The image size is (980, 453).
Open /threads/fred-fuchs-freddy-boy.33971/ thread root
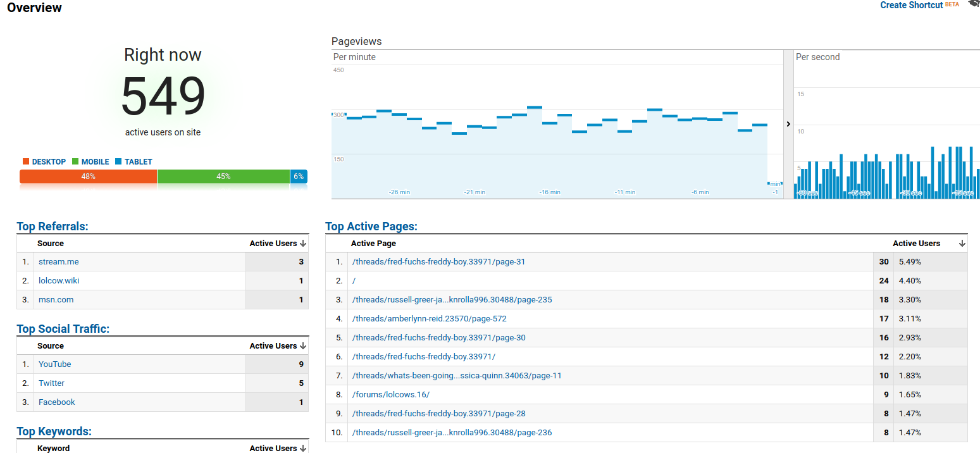(x=423, y=357)
